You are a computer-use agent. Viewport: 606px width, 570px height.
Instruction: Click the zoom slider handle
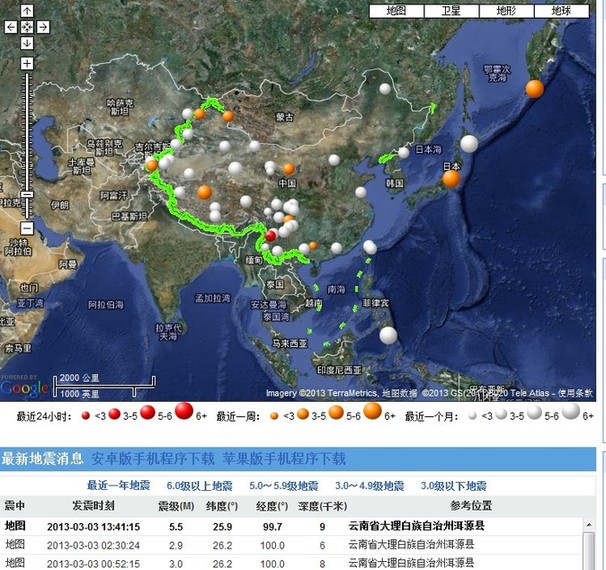pos(27,194)
